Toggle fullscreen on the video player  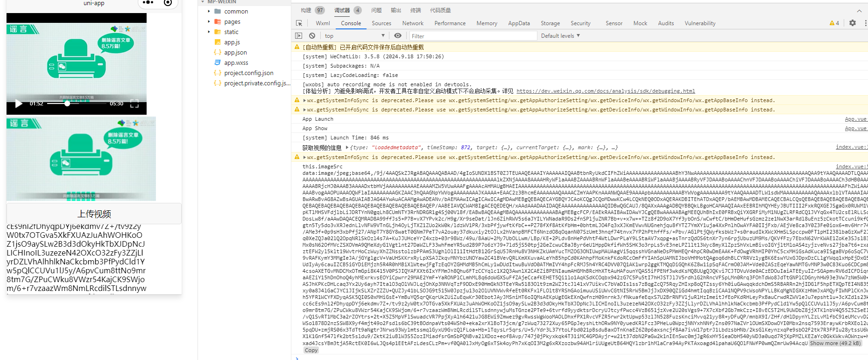[x=134, y=104]
